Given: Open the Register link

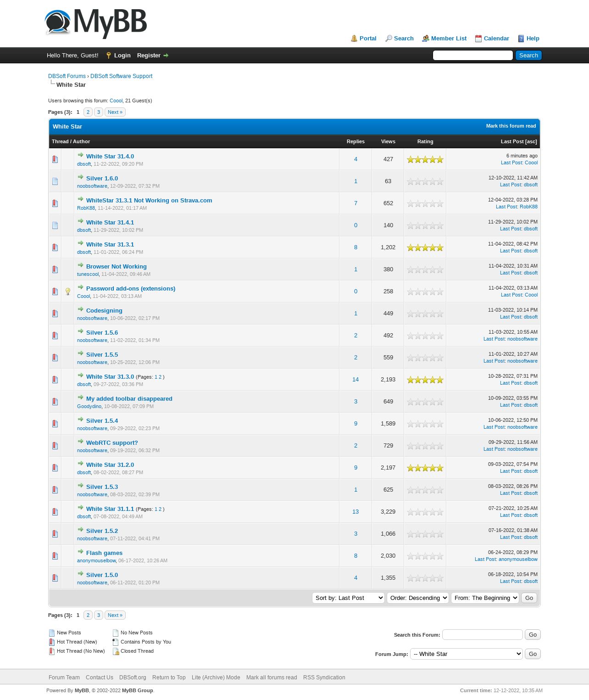Looking at the screenshot, I should click(x=149, y=56).
